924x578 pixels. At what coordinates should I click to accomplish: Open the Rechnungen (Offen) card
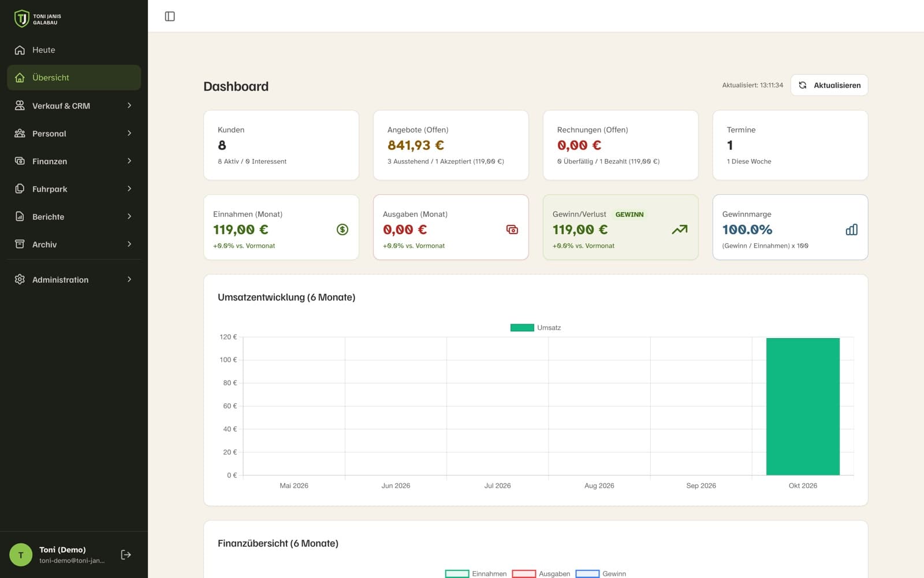point(621,145)
